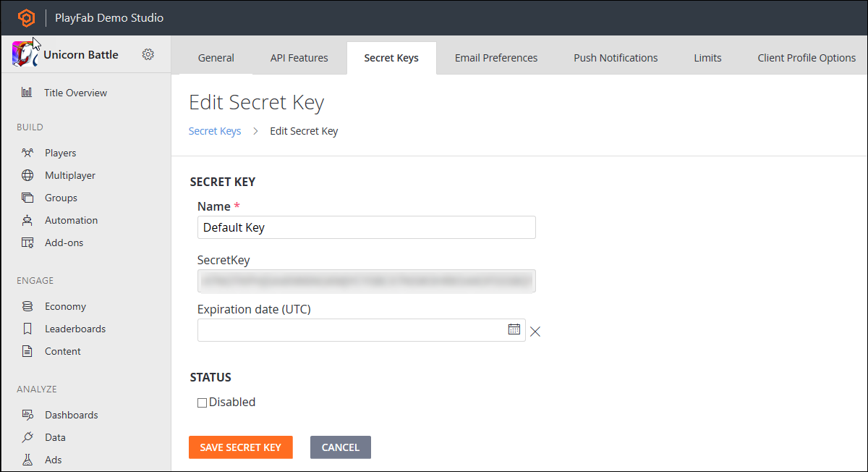Click the PlayFab logo icon

pos(26,18)
